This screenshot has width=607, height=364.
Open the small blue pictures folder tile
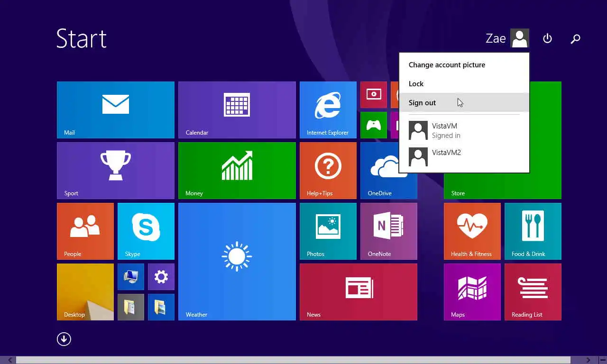(x=161, y=307)
